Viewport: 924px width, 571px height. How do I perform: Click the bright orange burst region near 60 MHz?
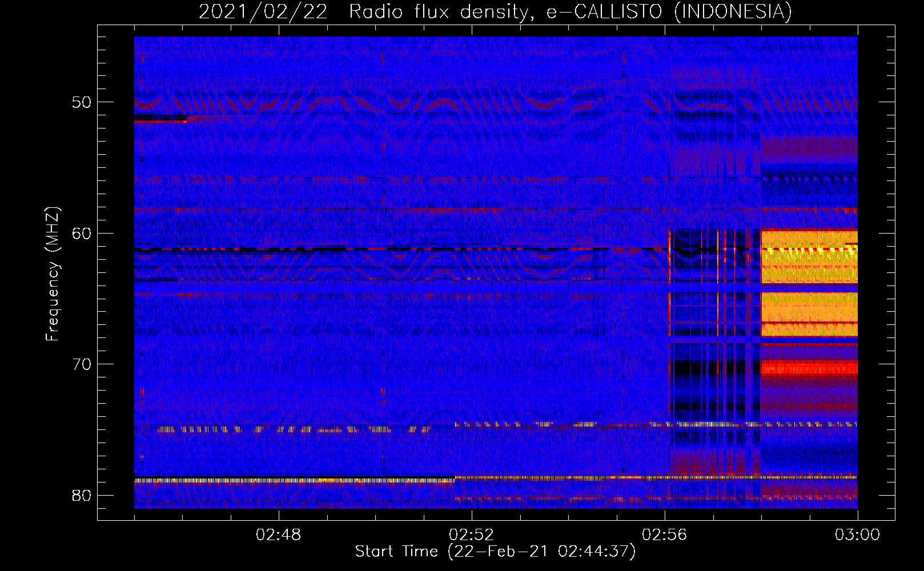coord(809,257)
